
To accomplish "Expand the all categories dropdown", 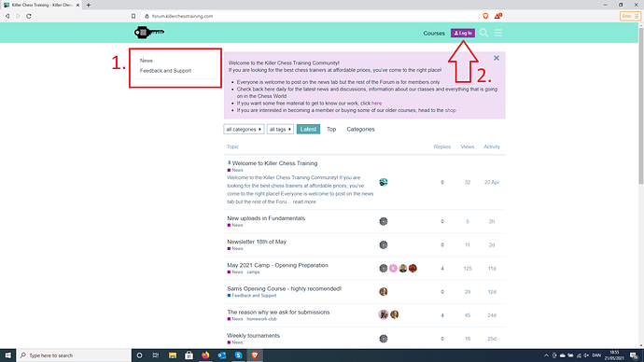I will tap(244, 130).
